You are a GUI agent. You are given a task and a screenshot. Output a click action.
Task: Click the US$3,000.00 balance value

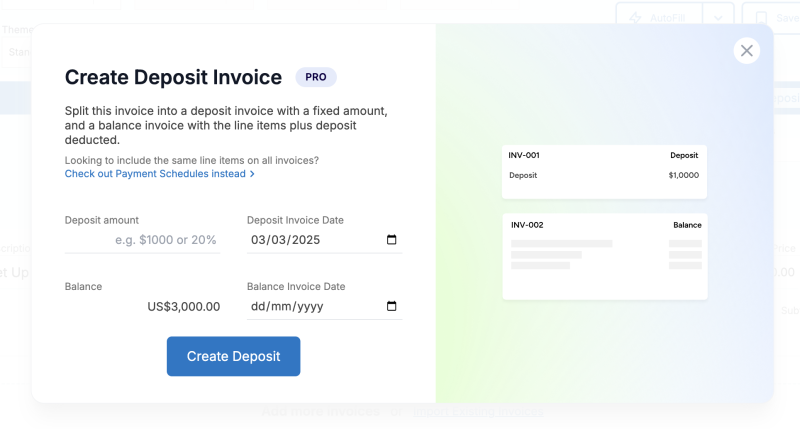click(184, 307)
